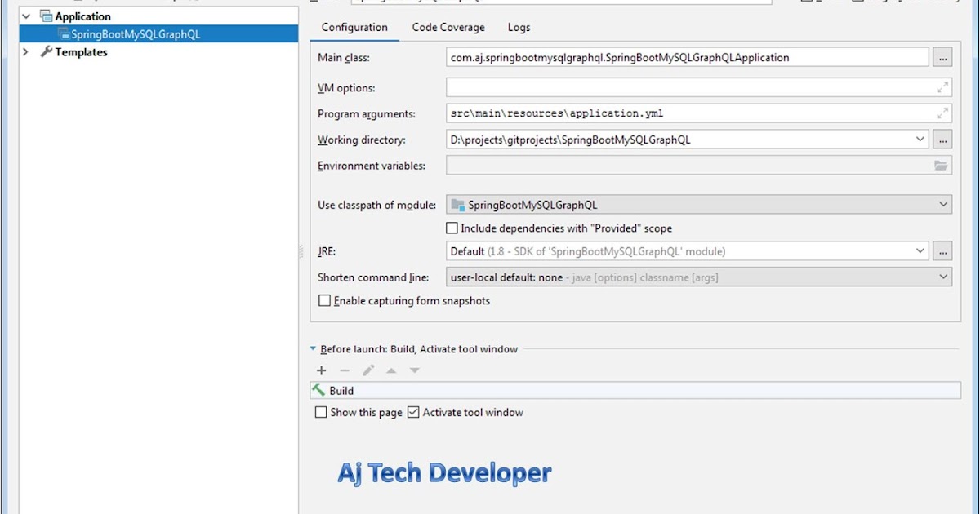This screenshot has height=514, width=980.
Task: Open Use classpath of module dropdown
Action: [x=699, y=205]
